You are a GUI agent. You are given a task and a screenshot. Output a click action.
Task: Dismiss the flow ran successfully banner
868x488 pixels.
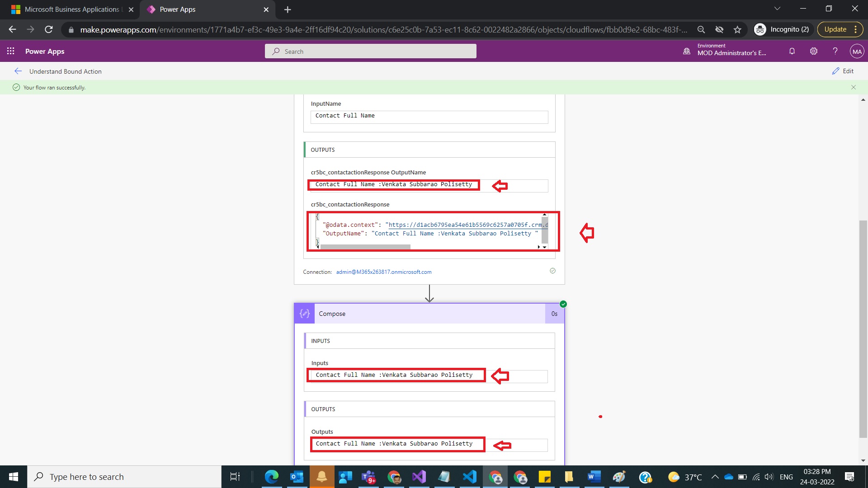pos(854,87)
